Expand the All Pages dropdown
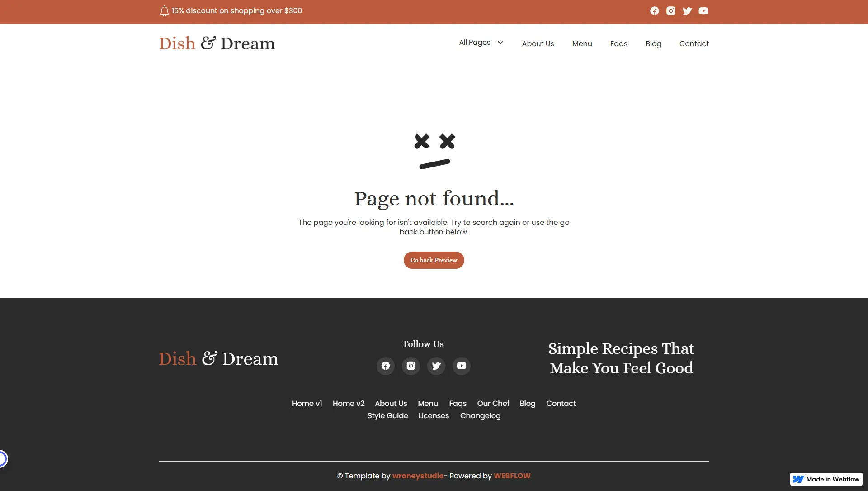This screenshot has height=491, width=868. pyautogui.click(x=475, y=43)
